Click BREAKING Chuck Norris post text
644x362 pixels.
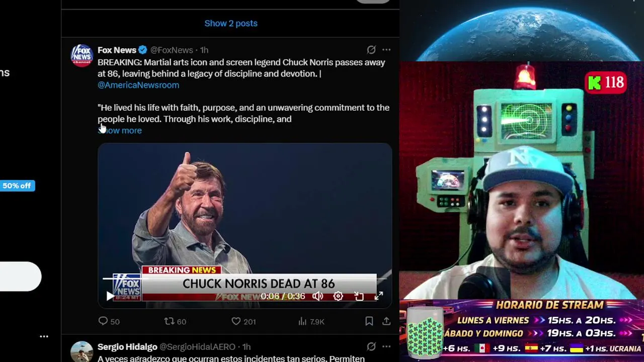(242, 68)
